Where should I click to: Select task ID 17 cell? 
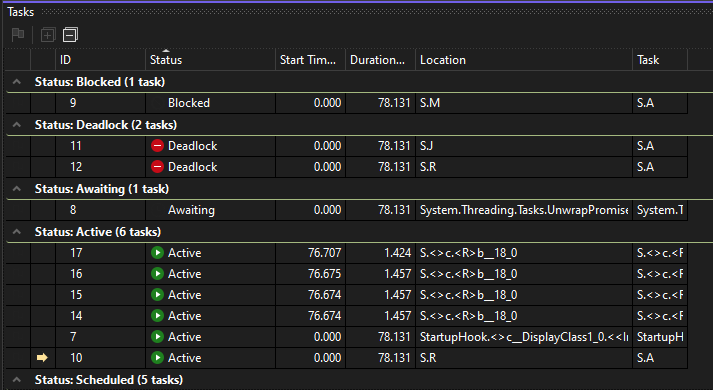(100, 253)
